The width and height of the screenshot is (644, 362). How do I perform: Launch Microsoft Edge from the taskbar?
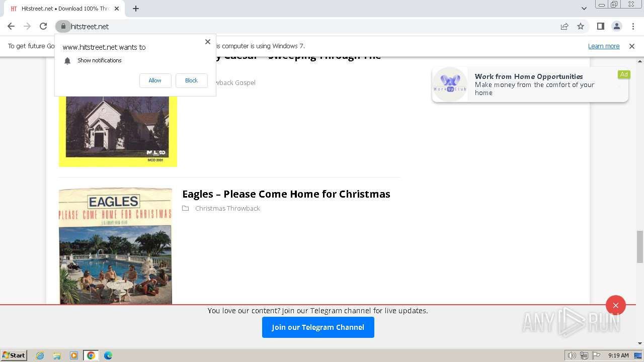[x=108, y=355]
